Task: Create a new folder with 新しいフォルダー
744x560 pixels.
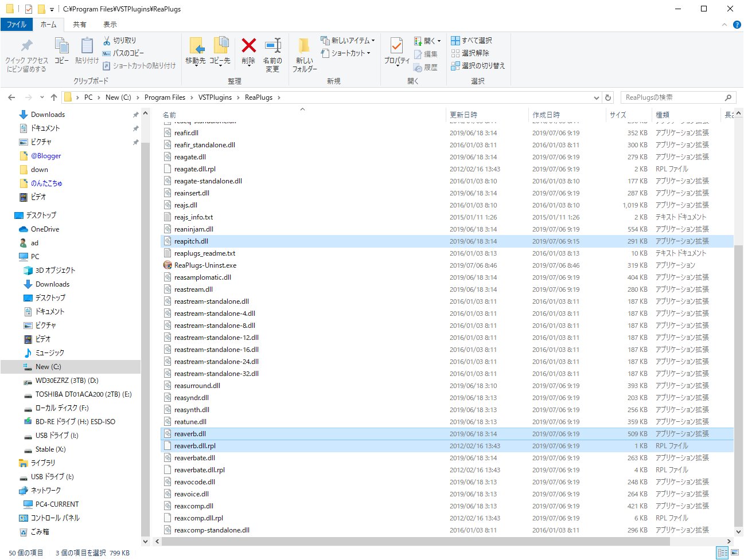Action: pyautogui.click(x=305, y=54)
